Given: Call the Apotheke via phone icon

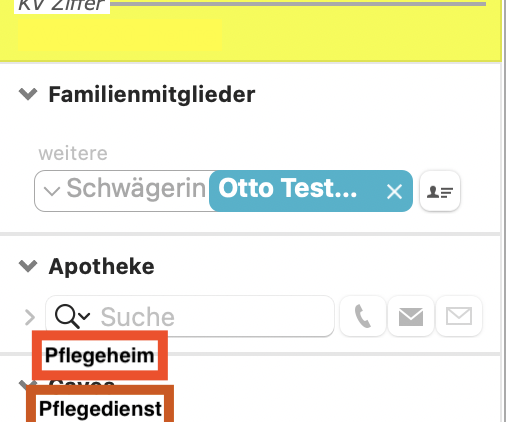Looking at the screenshot, I should click(363, 316).
